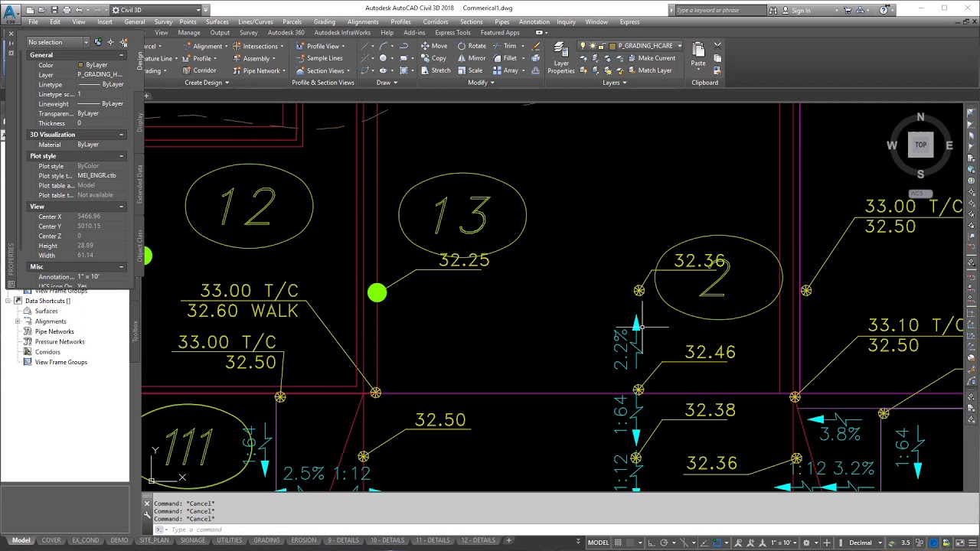The height and width of the screenshot is (551, 980).
Task: Switch to the Output ribbon tab
Action: [x=220, y=33]
